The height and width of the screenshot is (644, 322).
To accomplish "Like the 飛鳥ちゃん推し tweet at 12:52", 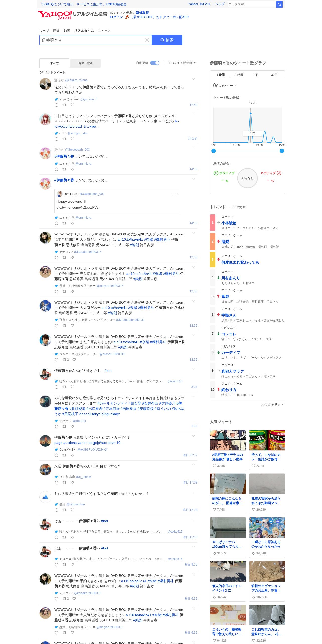I will tap(72, 326).
